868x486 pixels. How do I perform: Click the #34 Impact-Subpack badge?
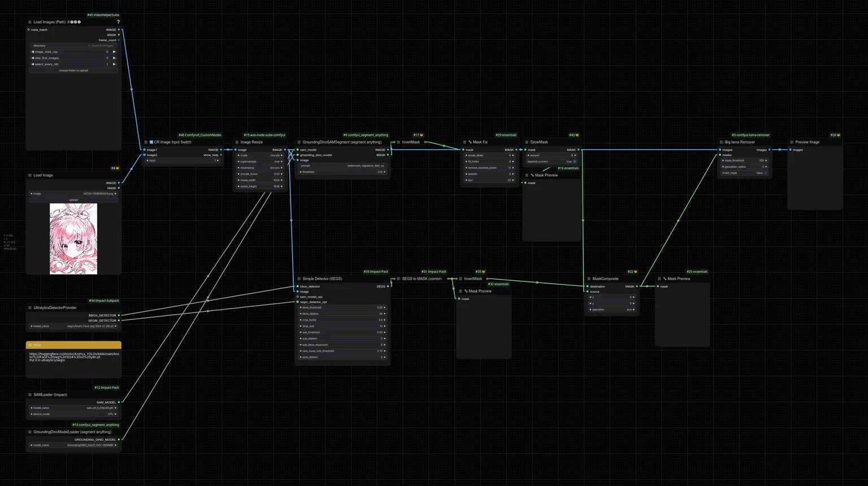tap(104, 301)
